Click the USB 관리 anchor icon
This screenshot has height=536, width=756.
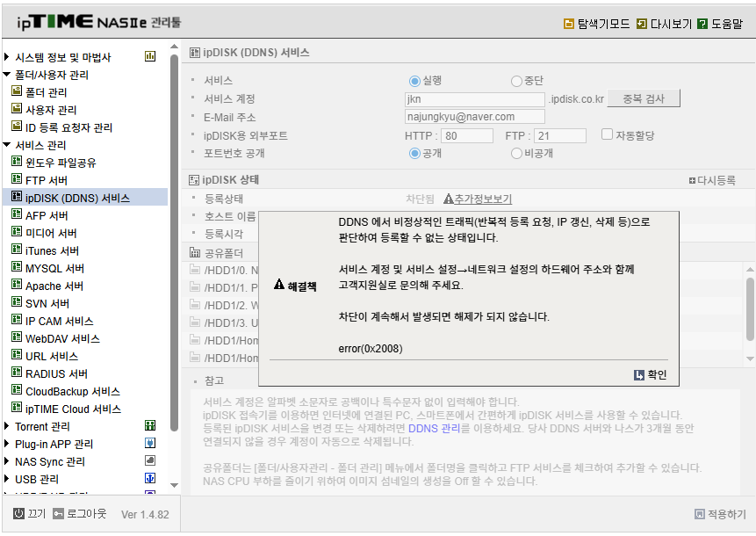pos(150,478)
